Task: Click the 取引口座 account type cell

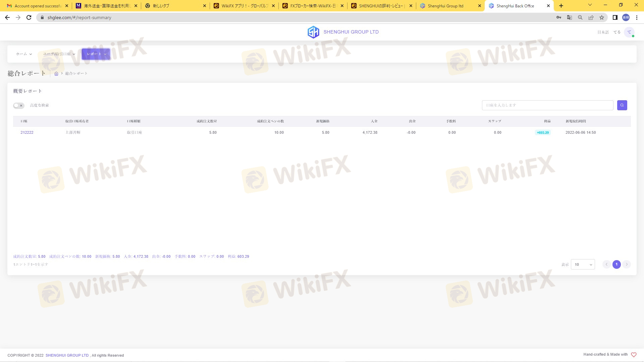Action: coord(135,133)
